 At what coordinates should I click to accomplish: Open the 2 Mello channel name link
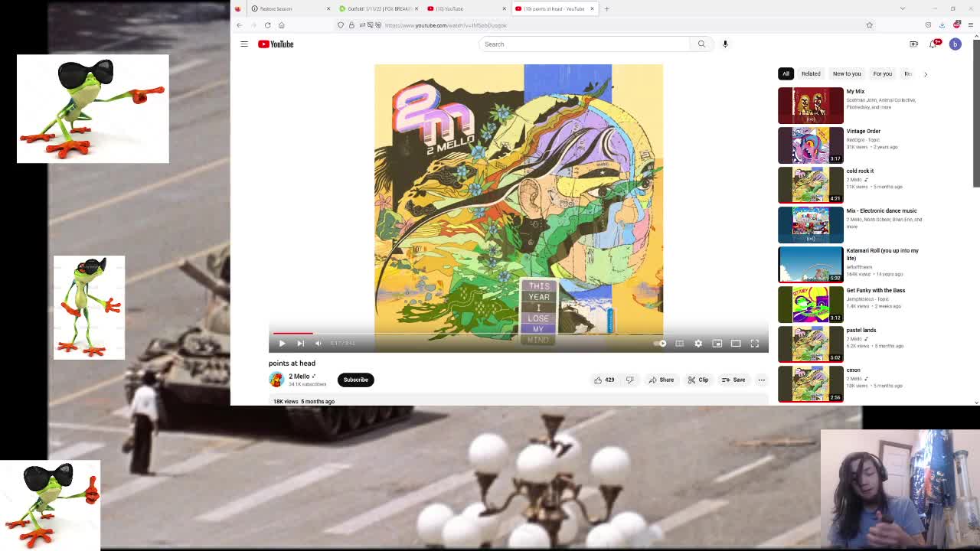(299, 377)
